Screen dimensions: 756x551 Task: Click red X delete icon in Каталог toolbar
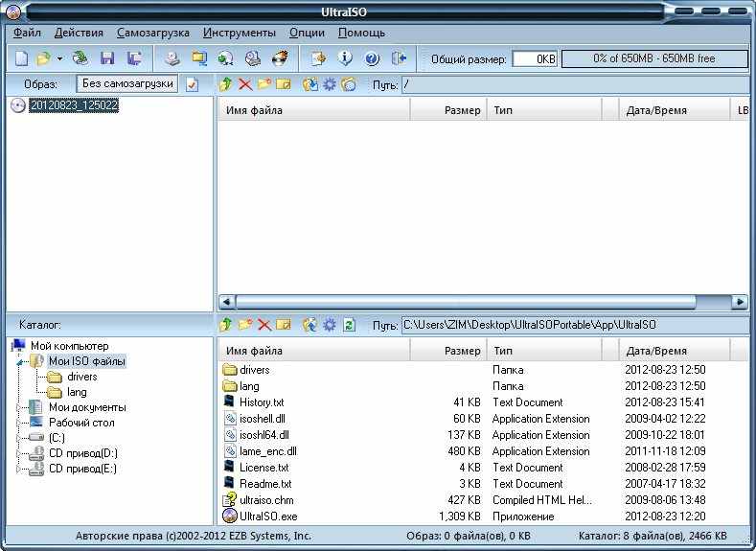[x=264, y=325]
